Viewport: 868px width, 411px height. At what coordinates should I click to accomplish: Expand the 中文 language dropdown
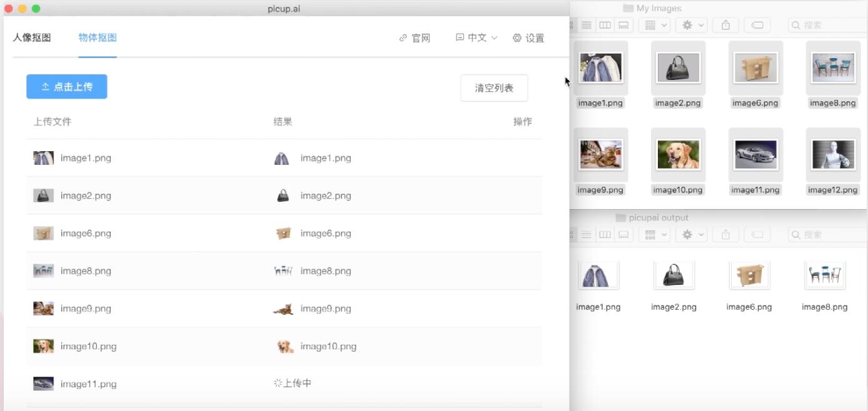click(x=477, y=38)
